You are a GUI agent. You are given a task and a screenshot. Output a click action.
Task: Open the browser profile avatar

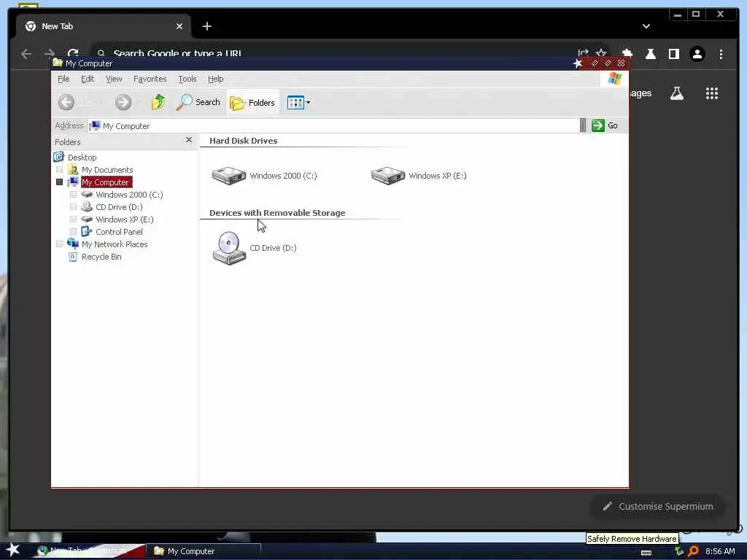click(x=697, y=54)
